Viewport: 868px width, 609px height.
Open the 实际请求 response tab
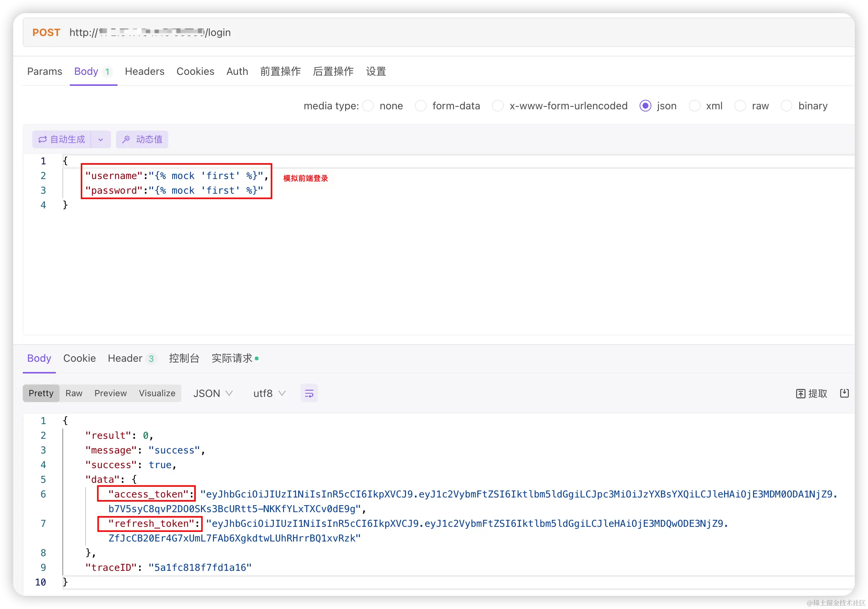click(232, 358)
